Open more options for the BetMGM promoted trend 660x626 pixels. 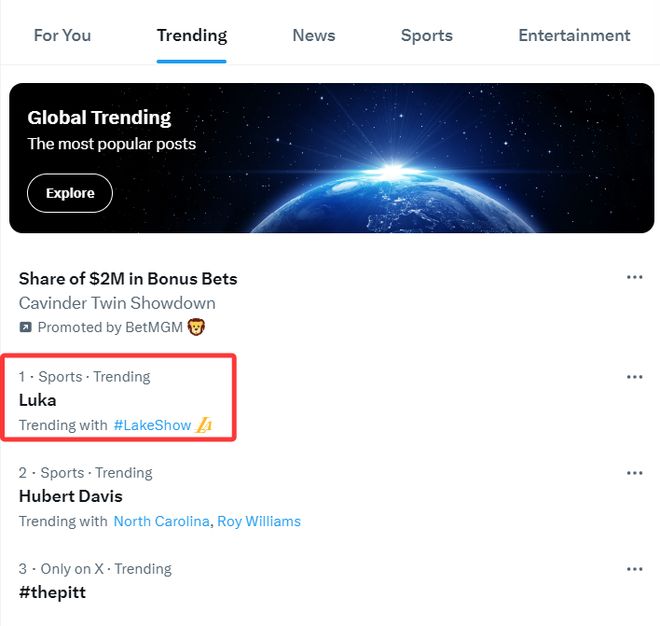pyautogui.click(x=634, y=277)
